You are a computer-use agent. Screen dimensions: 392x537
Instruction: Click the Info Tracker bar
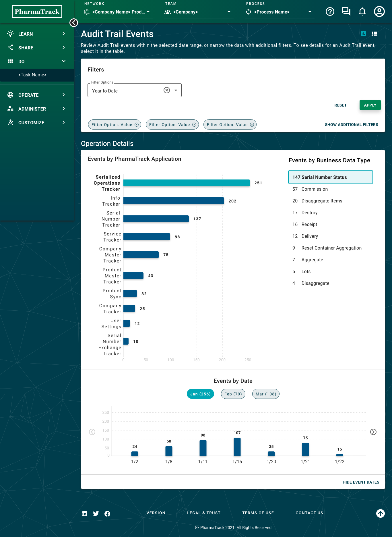[174, 201]
